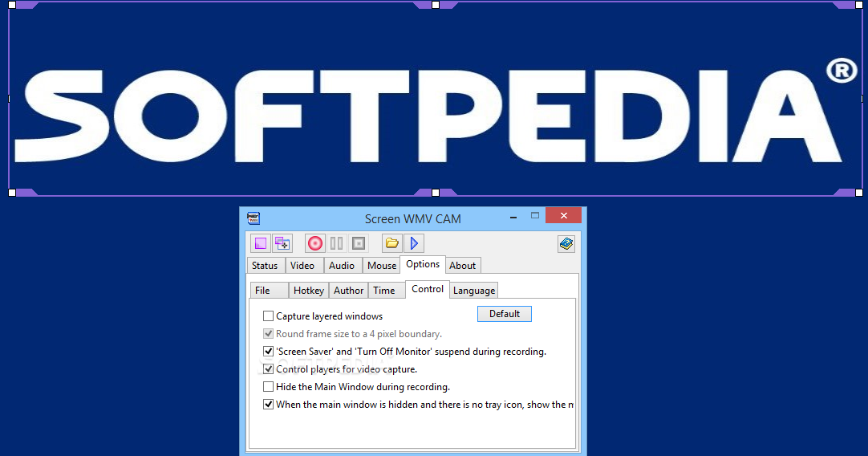Open the Language sub-tab
Viewport: 868px width, 456px height.
coord(474,291)
